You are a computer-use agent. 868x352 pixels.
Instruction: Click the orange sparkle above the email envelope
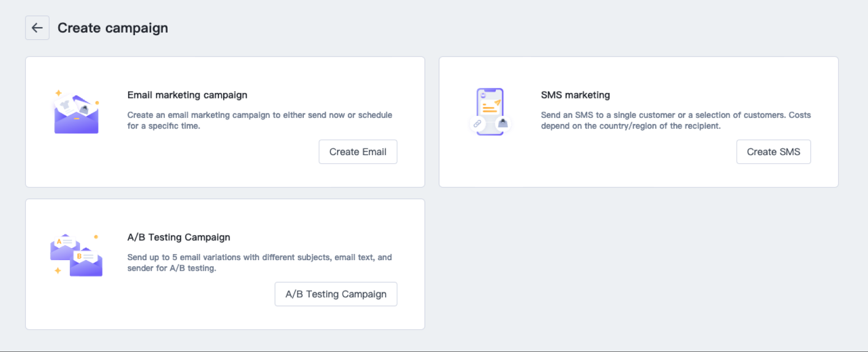click(59, 93)
